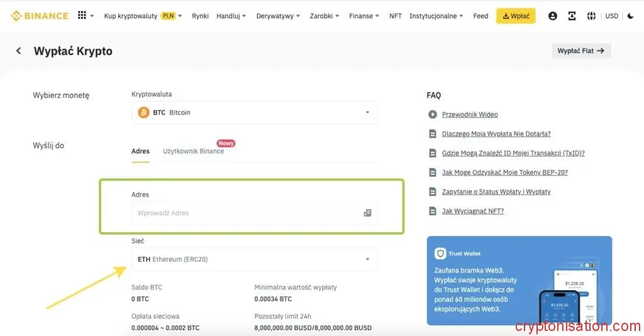Screen dimensions: 644x336
Task: Click the Trust Wallet shield icon
Action: point(440,254)
